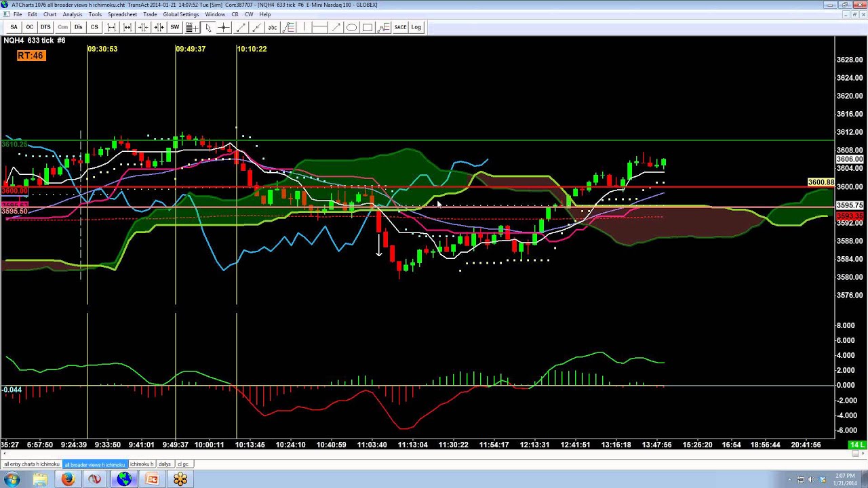Screen dimensions: 868x488
Task: Click the 09:30:53 time marker label
Action: [x=102, y=49]
